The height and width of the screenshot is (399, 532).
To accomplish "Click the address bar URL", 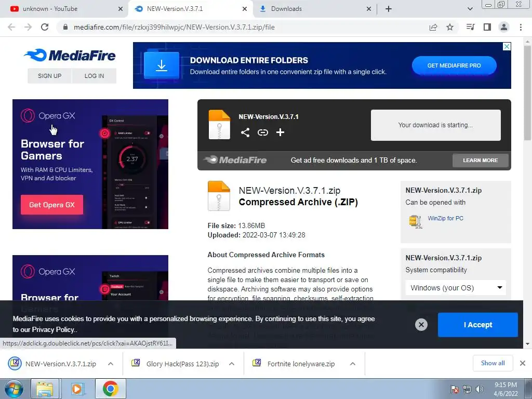I will click(174, 27).
